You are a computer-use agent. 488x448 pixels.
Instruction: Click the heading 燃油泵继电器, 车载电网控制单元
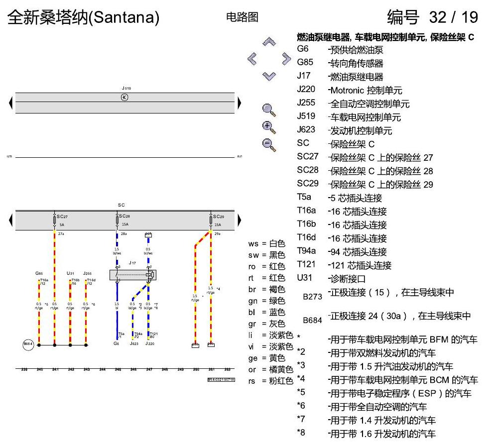385,37
